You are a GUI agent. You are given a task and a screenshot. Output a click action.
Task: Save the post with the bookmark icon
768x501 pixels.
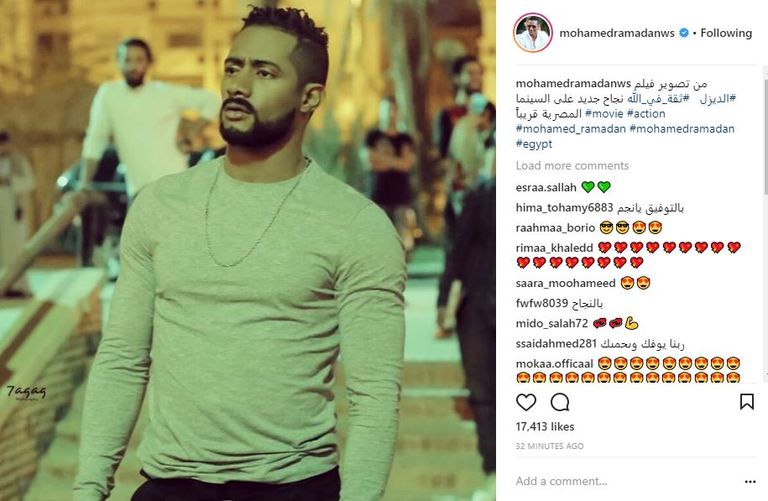746,402
